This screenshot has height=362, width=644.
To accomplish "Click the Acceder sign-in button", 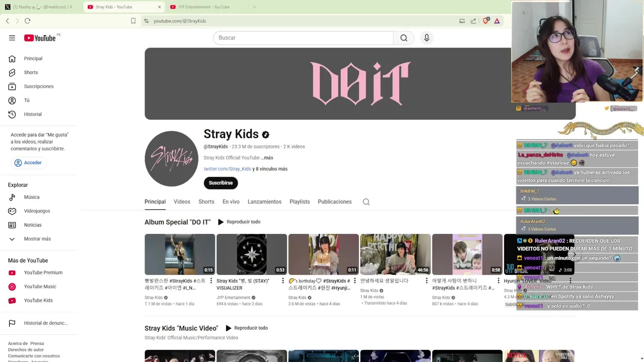I will (x=28, y=163).
